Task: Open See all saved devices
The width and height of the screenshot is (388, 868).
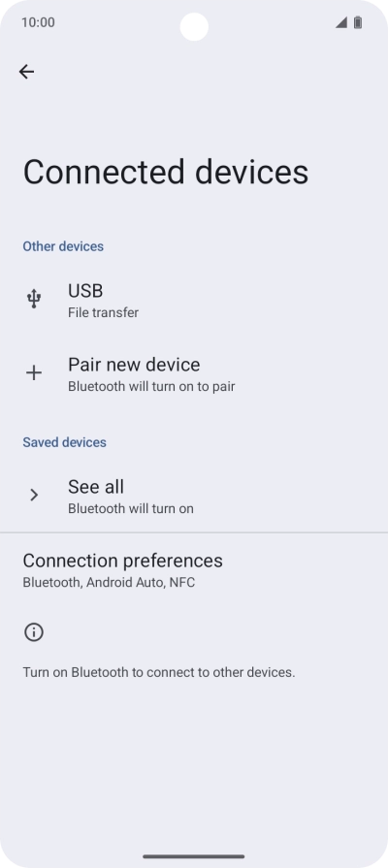Action: click(194, 496)
